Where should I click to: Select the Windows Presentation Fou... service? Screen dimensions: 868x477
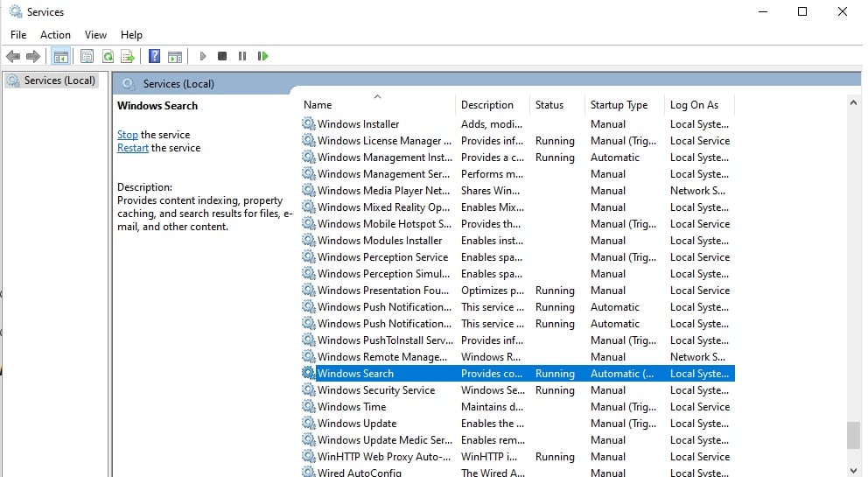coord(518,291)
